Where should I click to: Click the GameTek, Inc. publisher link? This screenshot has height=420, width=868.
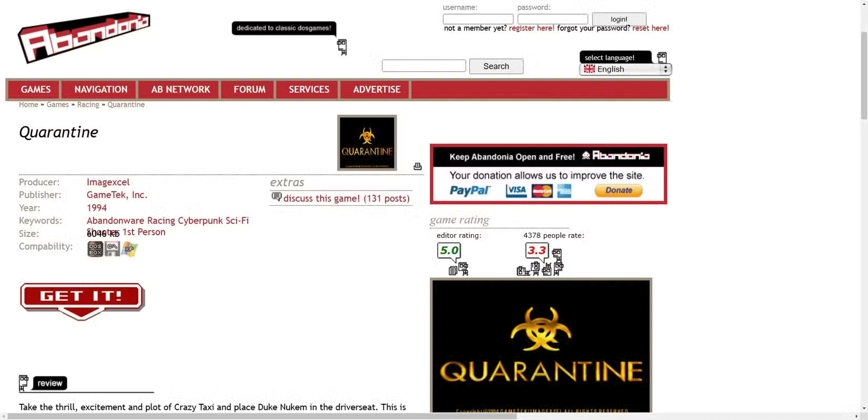pyautogui.click(x=117, y=195)
